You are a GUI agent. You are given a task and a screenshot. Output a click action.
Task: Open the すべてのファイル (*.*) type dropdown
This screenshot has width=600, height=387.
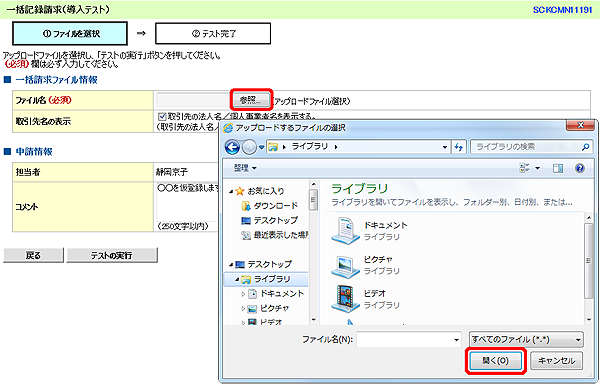[526, 340]
